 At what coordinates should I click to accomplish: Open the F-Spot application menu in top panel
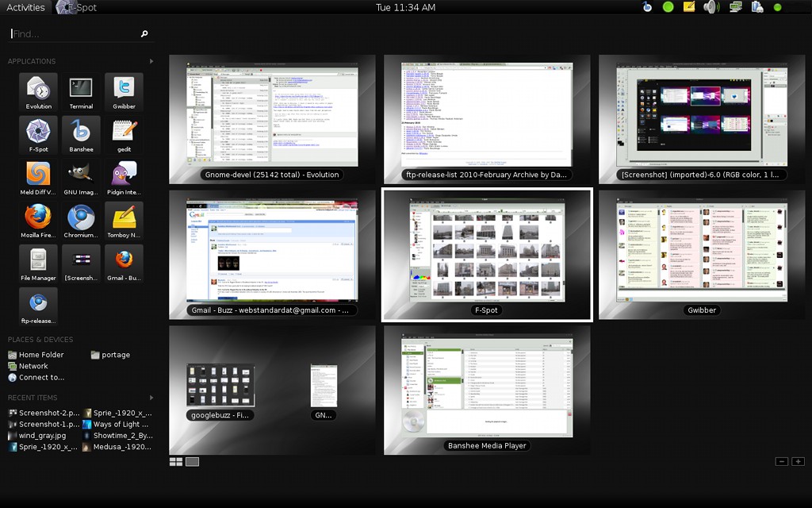[76, 7]
